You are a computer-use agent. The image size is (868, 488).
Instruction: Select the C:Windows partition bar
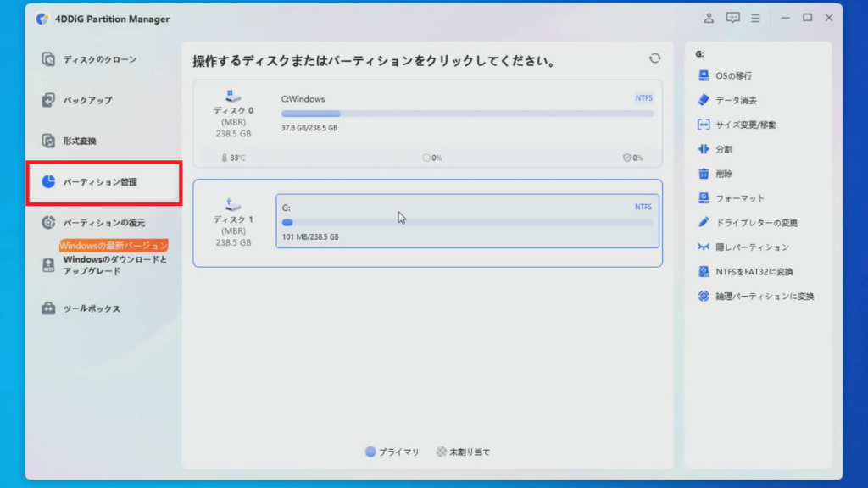tap(467, 114)
